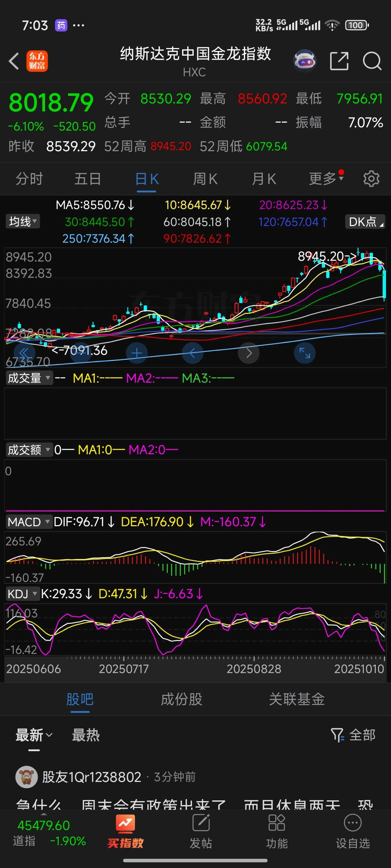Tap 设自选 add-to-watchlist icon
This screenshot has width=391, height=868.
(x=353, y=832)
